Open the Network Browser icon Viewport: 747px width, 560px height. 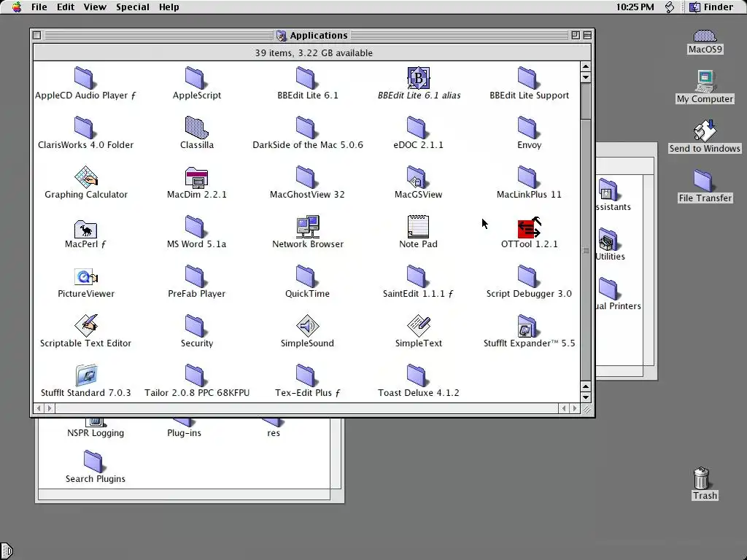[x=307, y=227]
